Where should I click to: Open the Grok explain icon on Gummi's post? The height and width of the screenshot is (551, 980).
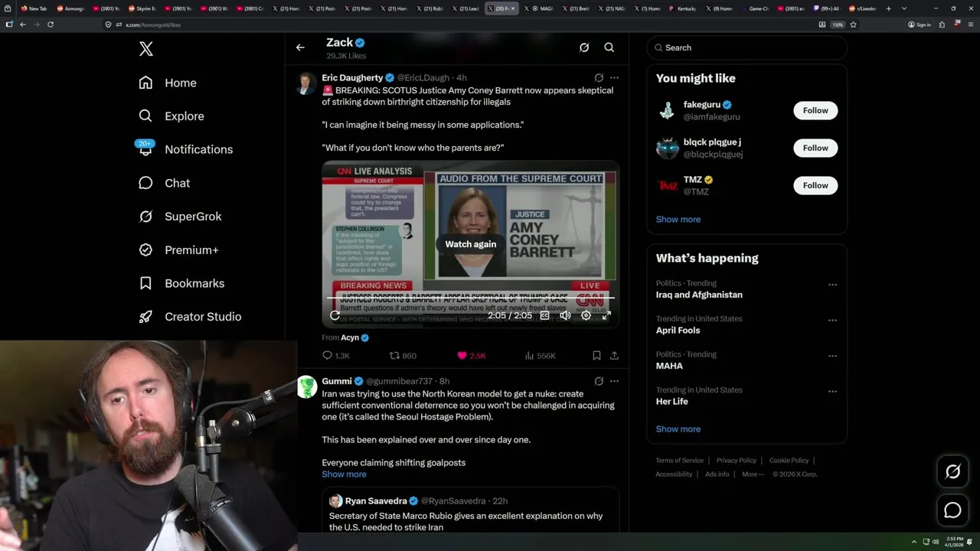(x=599, y=381)
